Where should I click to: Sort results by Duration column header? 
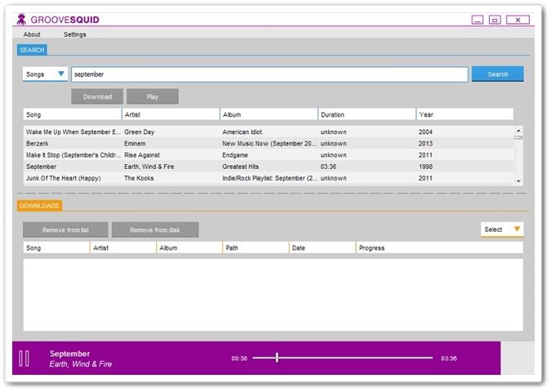point(367,114)
